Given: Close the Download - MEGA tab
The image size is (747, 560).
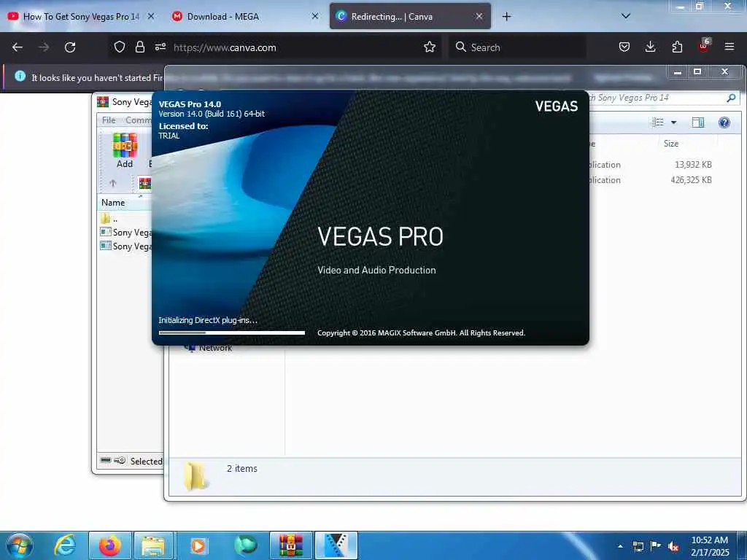Looking at the screenshot, I should coord(315,16).
